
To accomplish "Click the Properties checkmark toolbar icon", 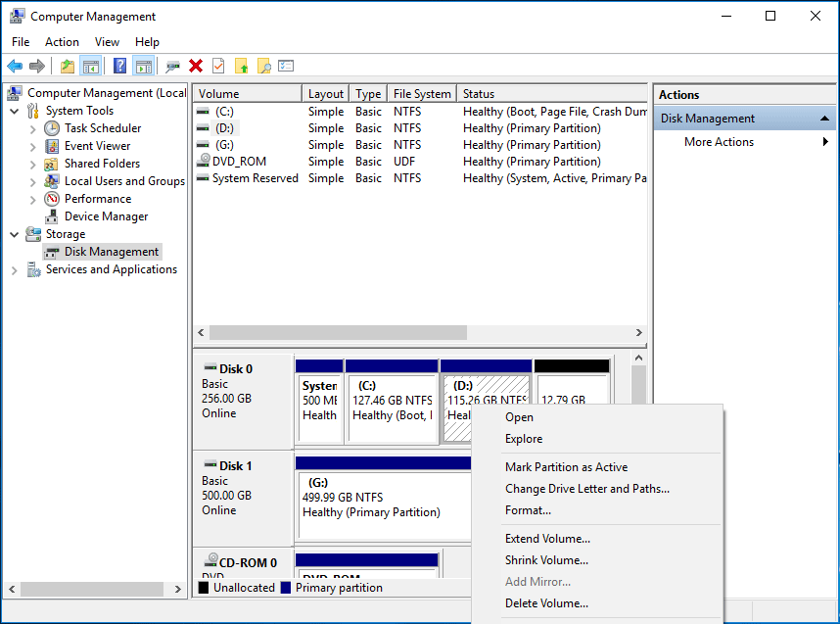I will [218, 66].
